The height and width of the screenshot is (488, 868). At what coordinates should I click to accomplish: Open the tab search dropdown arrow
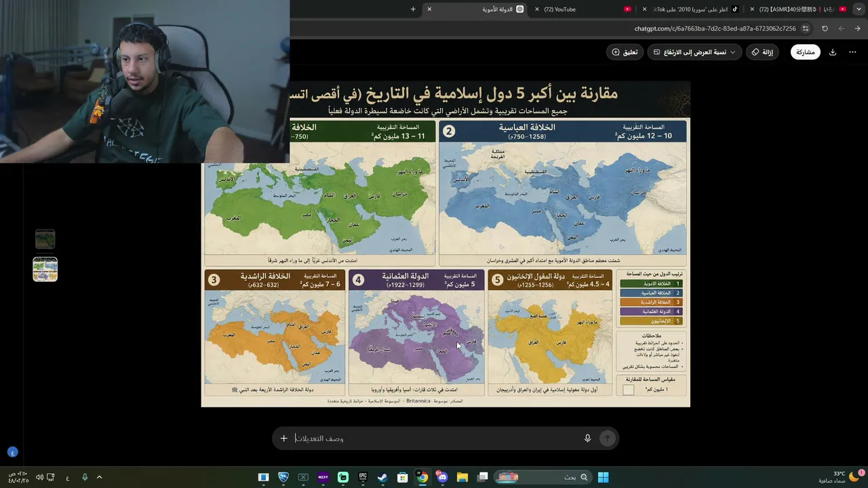tap(857, 9)
